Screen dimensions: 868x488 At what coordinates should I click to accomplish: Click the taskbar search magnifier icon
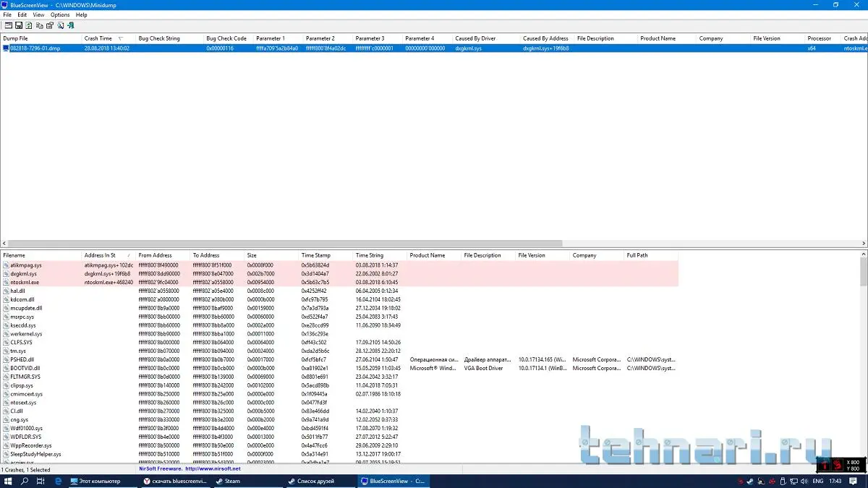[25, 481]
